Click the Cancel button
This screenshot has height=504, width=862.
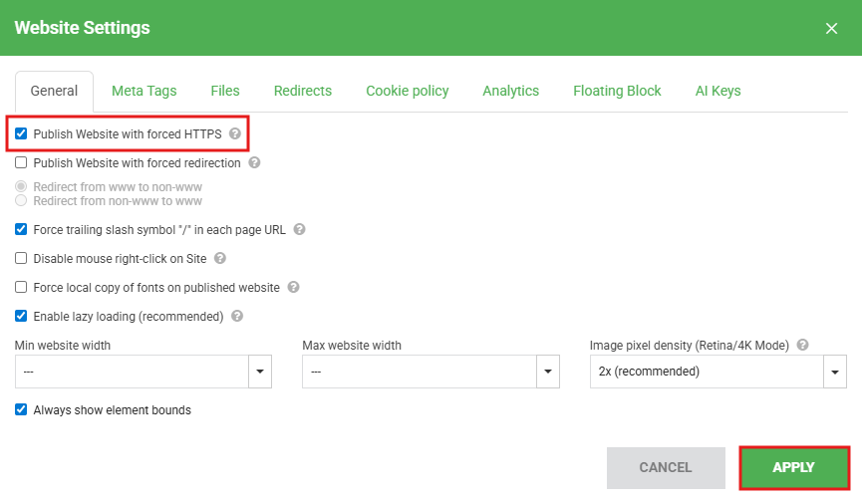(665, 467)
